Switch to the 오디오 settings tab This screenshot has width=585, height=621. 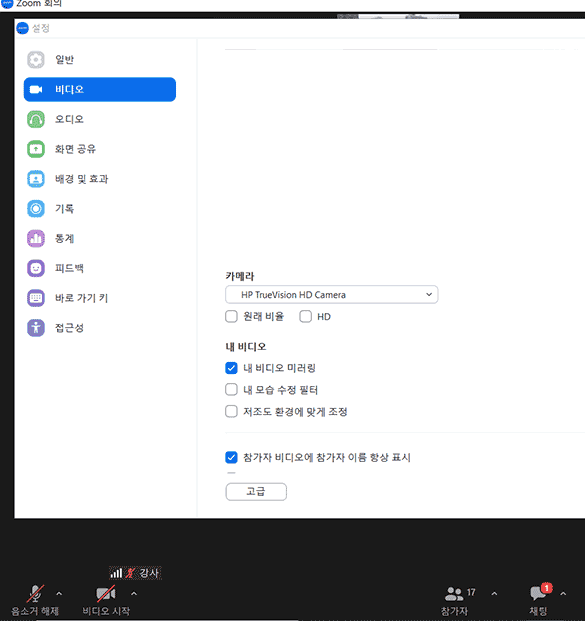tap(100, 119)
